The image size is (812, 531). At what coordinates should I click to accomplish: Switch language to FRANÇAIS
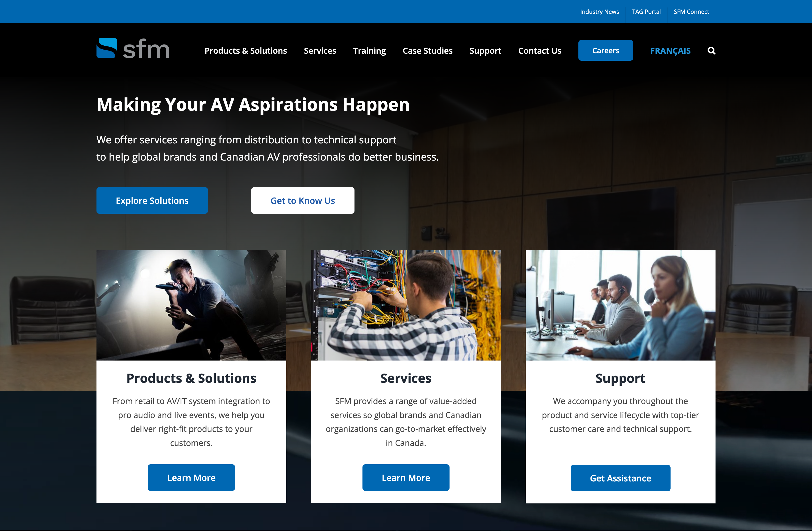pyautogui.click(x=670, y=51)
